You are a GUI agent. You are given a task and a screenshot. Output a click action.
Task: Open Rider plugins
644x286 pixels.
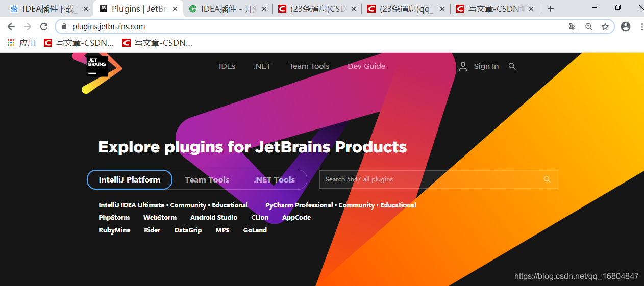click(152, 230)
